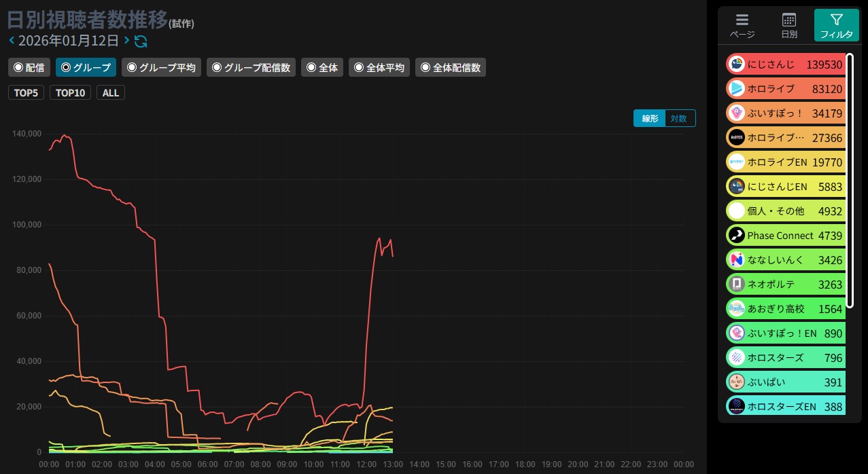Screen dimensions: 868x474
Task: Toggle the ぶいすぽっ! 34179 filter row
Action: 786,113
